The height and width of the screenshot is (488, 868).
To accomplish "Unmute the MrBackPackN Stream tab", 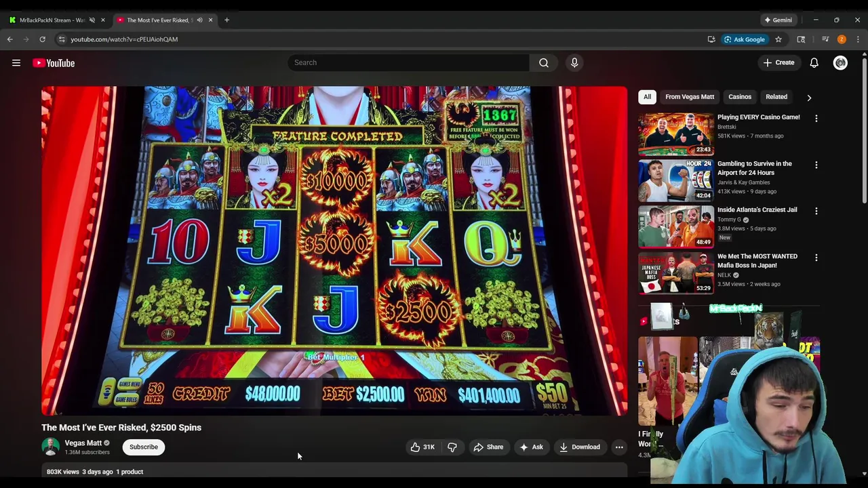I will [x=92, y=20].
